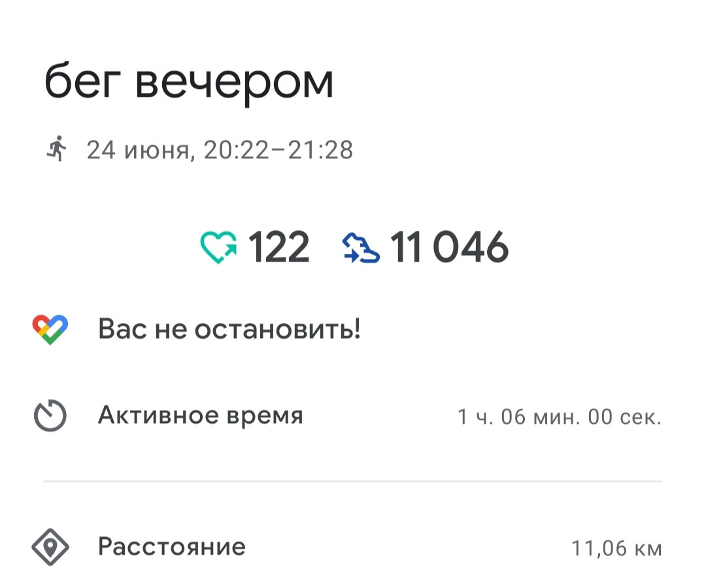Tap the Вас не остановить! message
Screen dimensions: 706x588
pyautogui.click(x=229, y=328)
